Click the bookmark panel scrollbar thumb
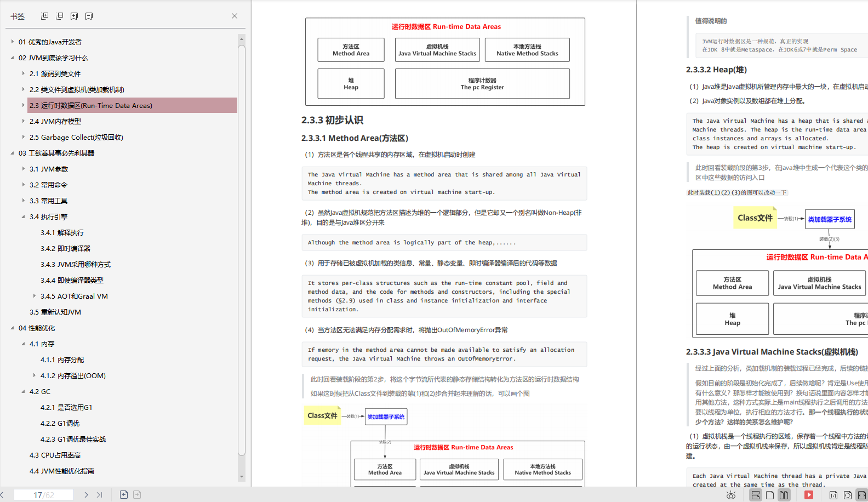868x502 pixels. coord(242,250)
